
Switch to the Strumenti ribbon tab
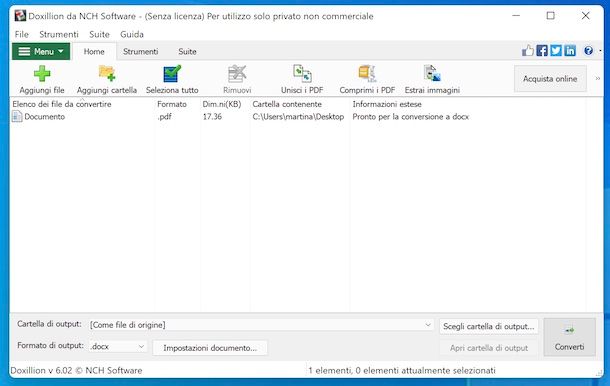pyautogui.click(x=140, y=51)
